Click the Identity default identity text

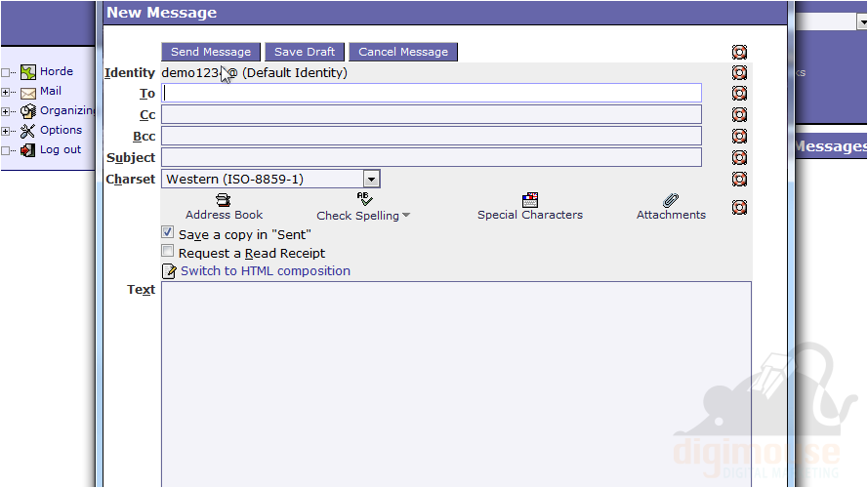coord(254,72)
